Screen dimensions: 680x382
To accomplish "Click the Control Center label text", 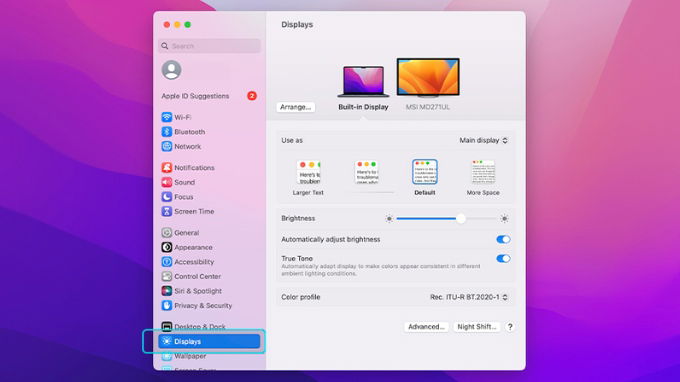I will tap(197, 277).
